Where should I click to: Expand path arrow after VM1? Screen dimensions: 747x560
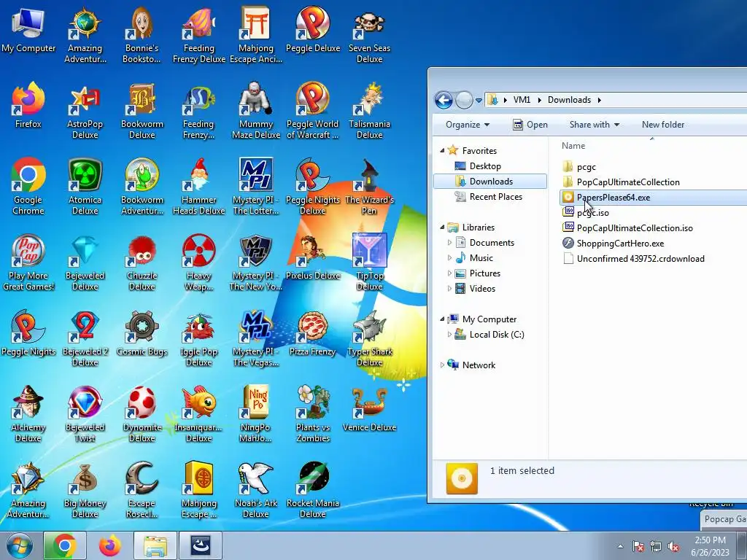click(x=539, y=100)
